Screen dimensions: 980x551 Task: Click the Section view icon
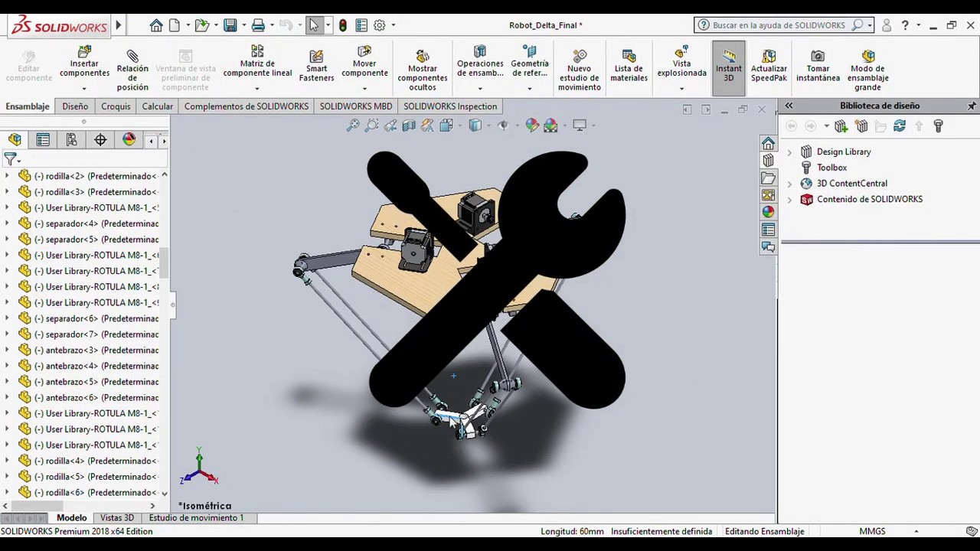[409, 126]
